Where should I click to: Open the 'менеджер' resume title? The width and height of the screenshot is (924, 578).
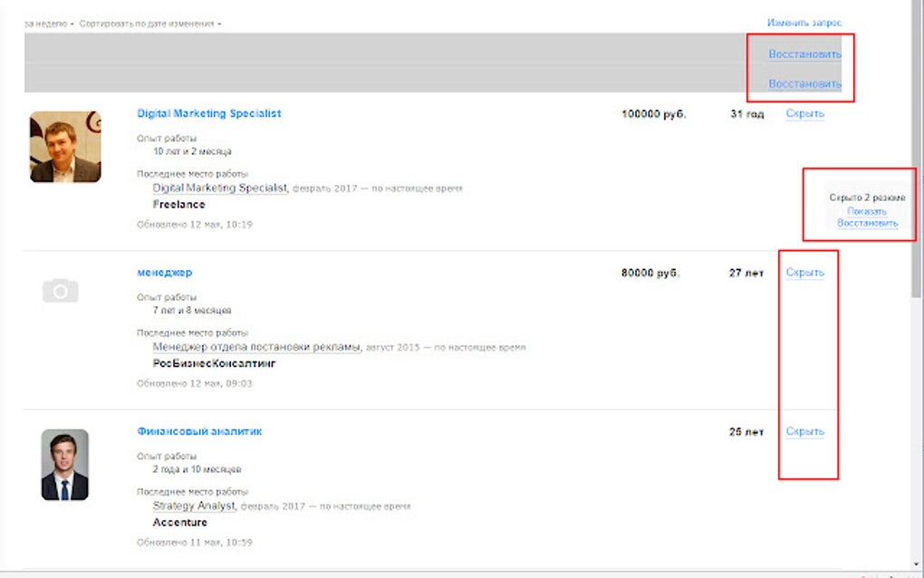[x=164, y=272]
